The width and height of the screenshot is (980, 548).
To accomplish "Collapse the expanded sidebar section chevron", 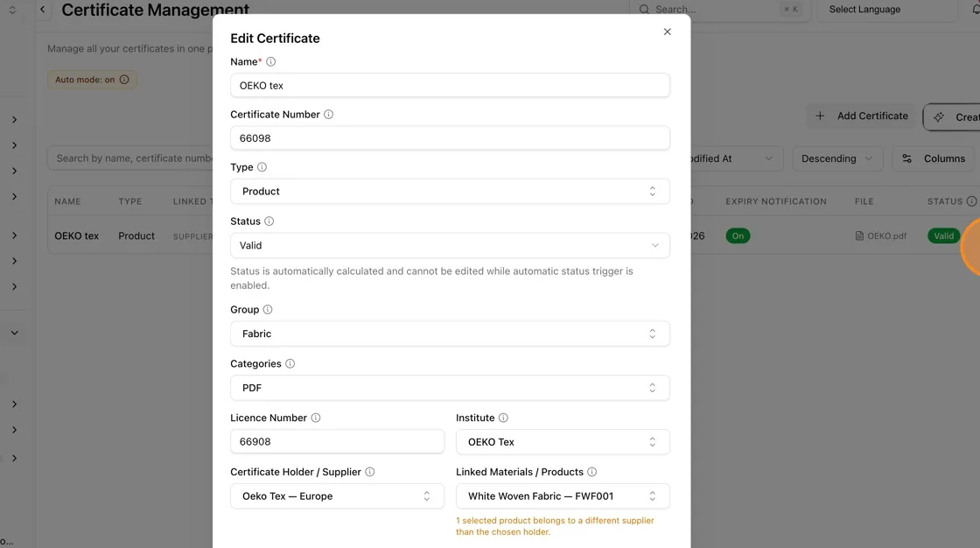I will [x=14, y=333].
